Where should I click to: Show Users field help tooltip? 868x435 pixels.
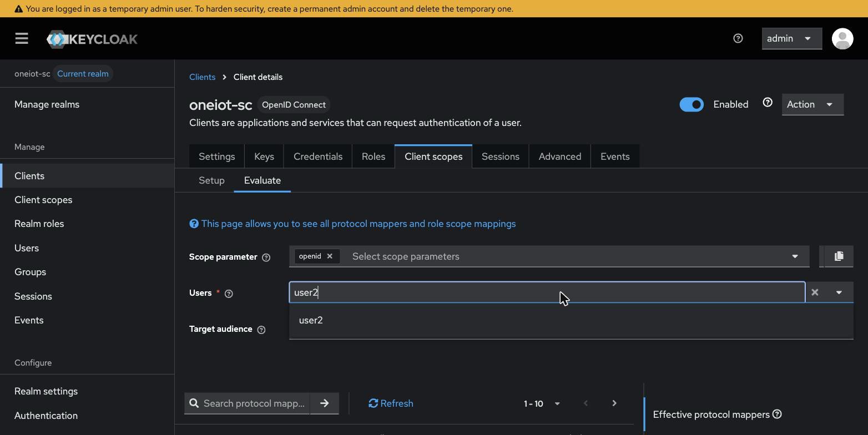click(229, 294)
